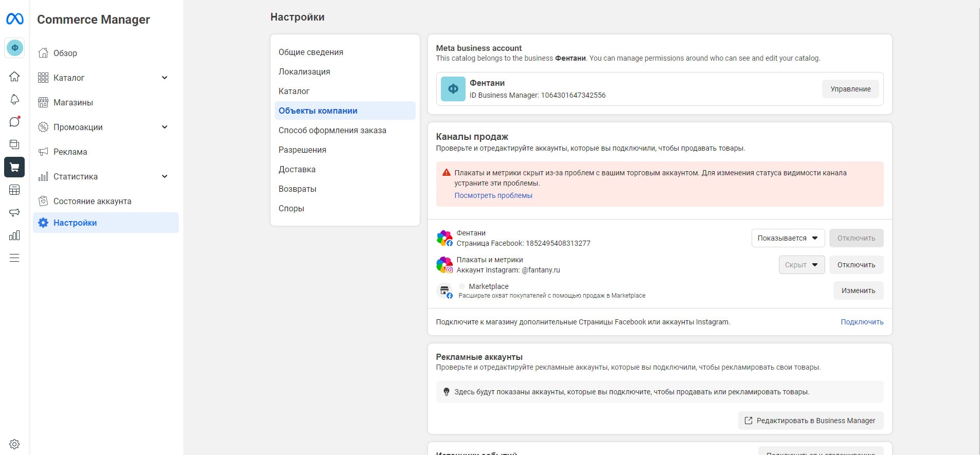Select Объекты компании settings section
Image resolution: width=980 pixels, height=455 pixels.
pyautogui.click(x=345, y=111)
